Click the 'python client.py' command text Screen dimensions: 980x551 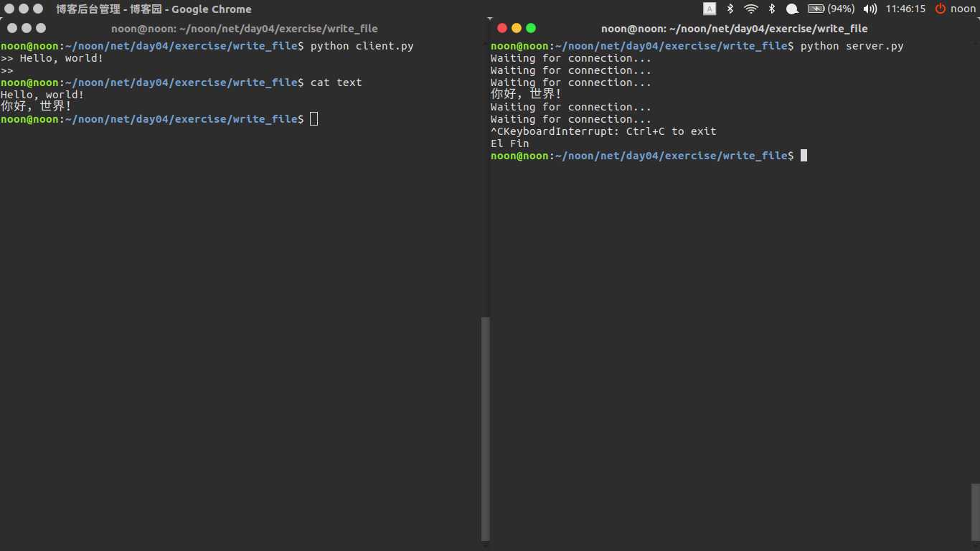tap(362, 46)
